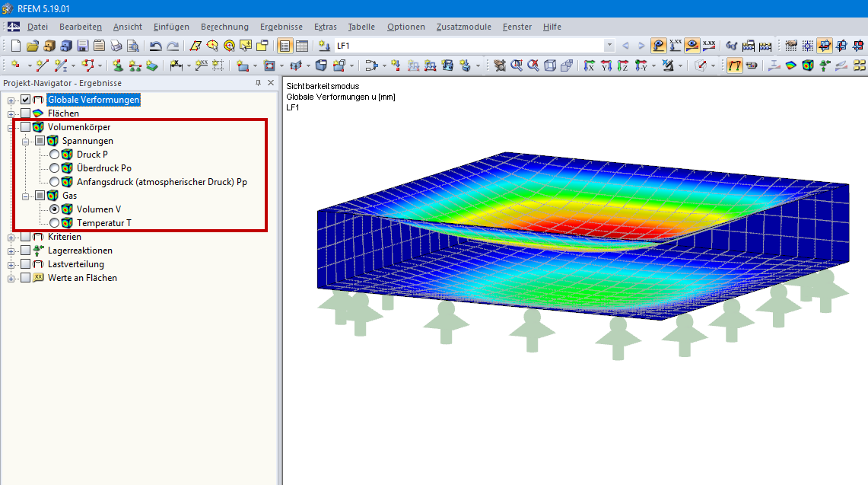Click the Zoom window magnifier icon
Image resolution: width=868 pixels, height=485 pixels.
[517, 65]
